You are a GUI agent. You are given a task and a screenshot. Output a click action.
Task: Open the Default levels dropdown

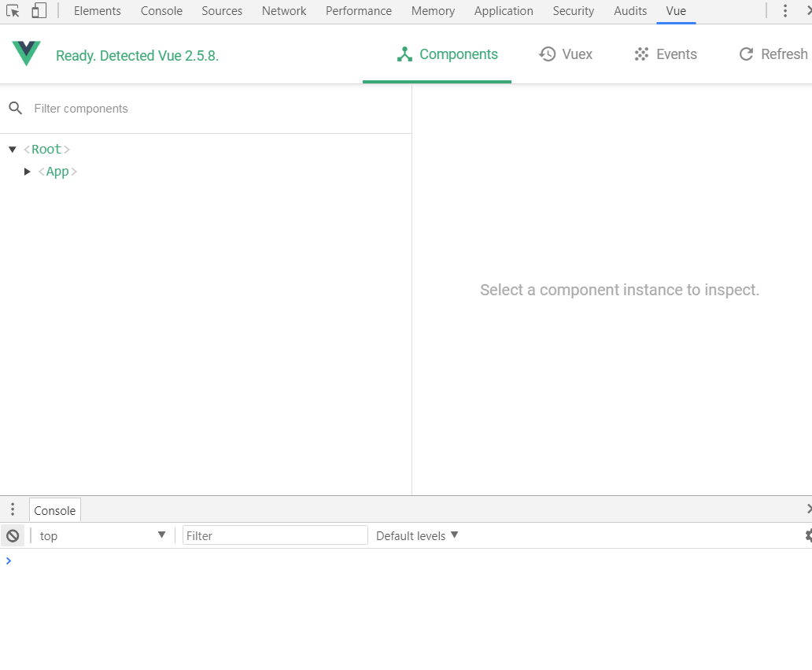[x=417, y=536]
